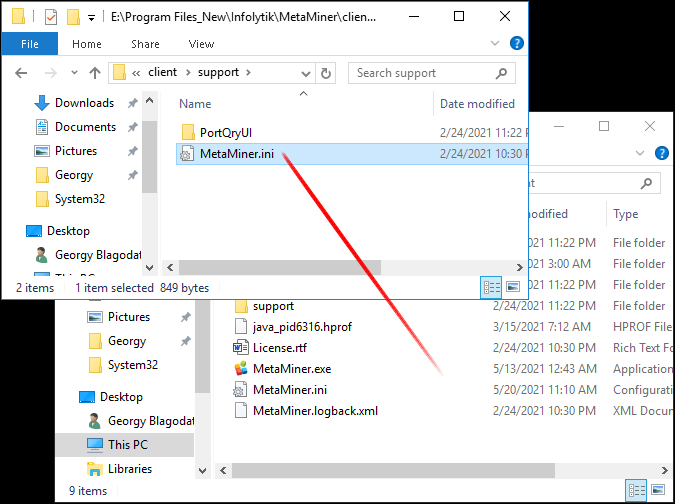Image resolution: width=675 pixels, height=504 pixels.
Task: Open the Share ribbon tab
Action: pos(145,44)
